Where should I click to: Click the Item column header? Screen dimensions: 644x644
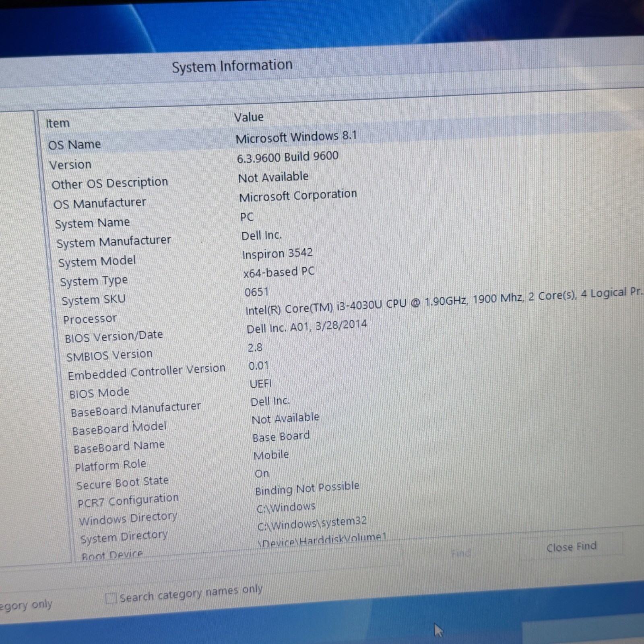click(57, 123)
